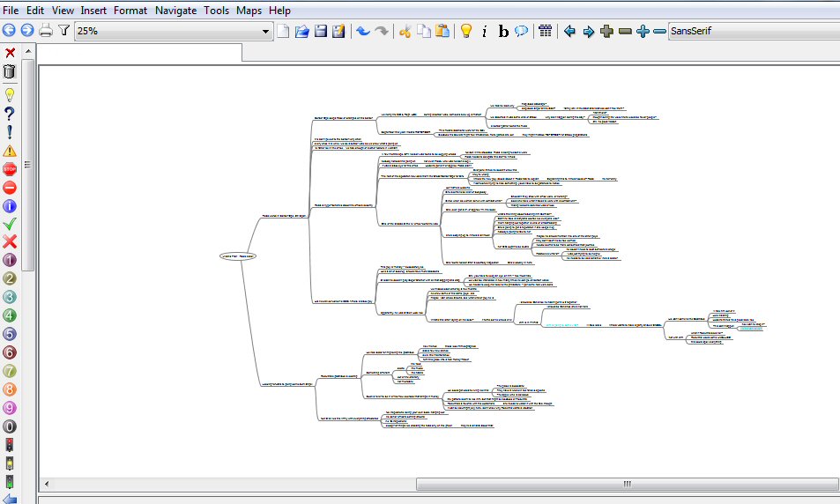Click the New map icon
This screenshot has height=504, width=840.
click(x=284, y=31)
